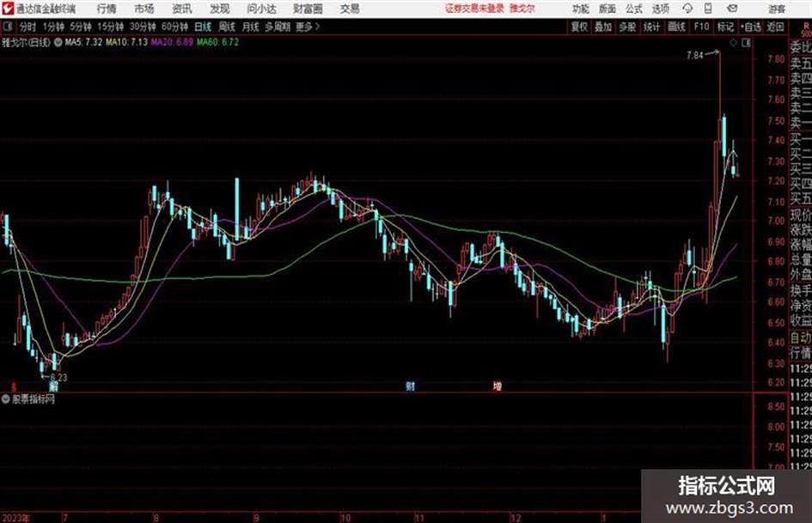Image resolution: width=812 pixels, height=523 pixels.
Task: Click the 增 event marker on the timeline
Action: 498,386
